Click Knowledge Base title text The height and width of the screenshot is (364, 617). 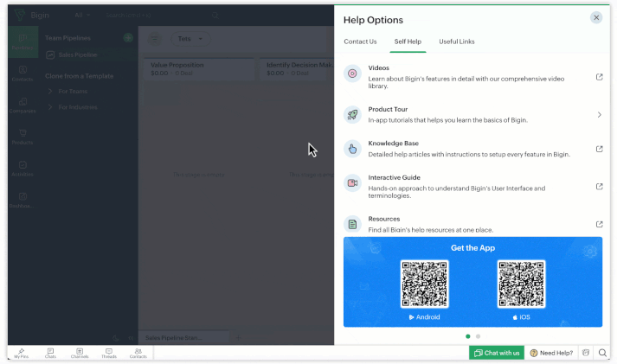pos(394,144)
